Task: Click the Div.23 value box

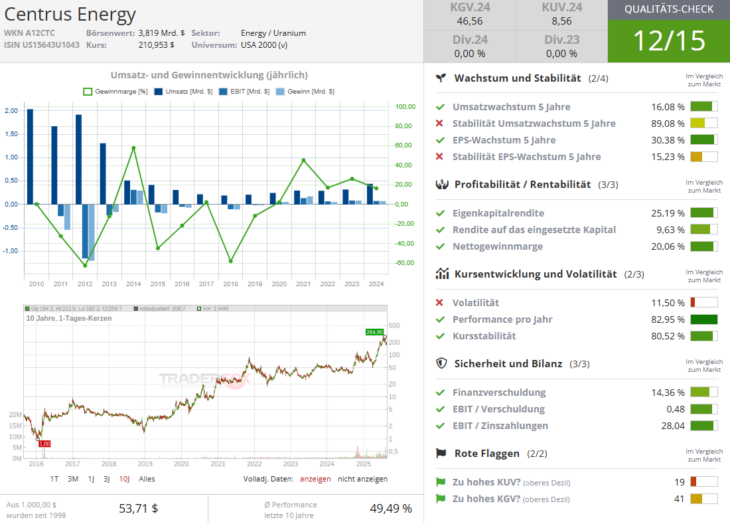Action: (561, 47)
